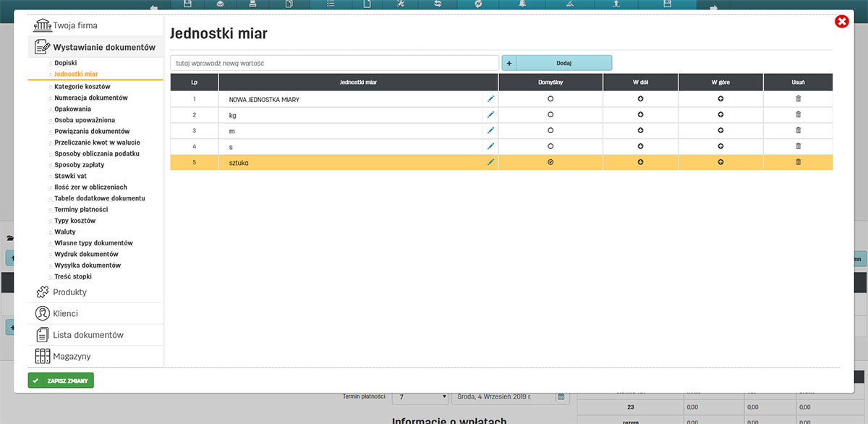The image size is (868, 424).
Task: Move unit 's' up with arrow icon
Action: click(720, 146)
